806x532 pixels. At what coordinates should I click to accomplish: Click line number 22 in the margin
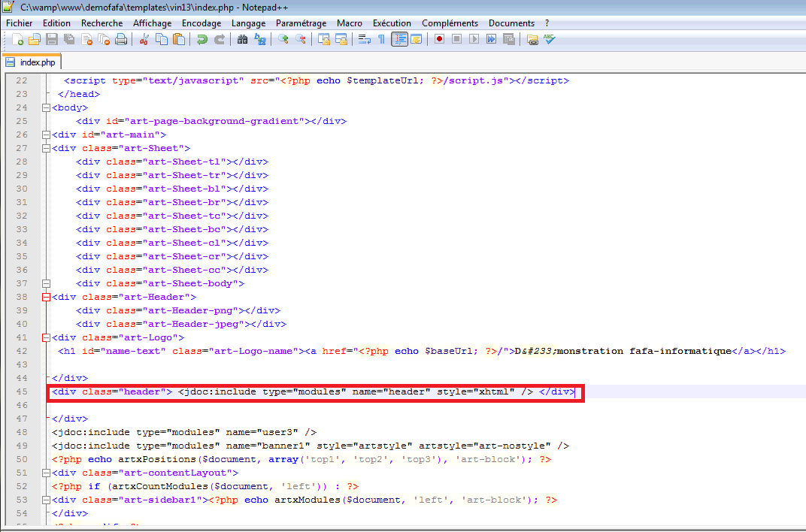click(21, 80)
